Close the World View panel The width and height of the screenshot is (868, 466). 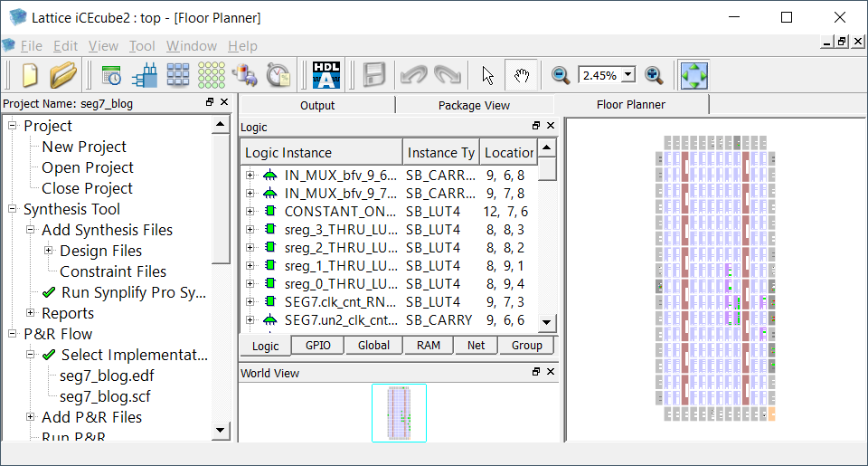(551, 372)
